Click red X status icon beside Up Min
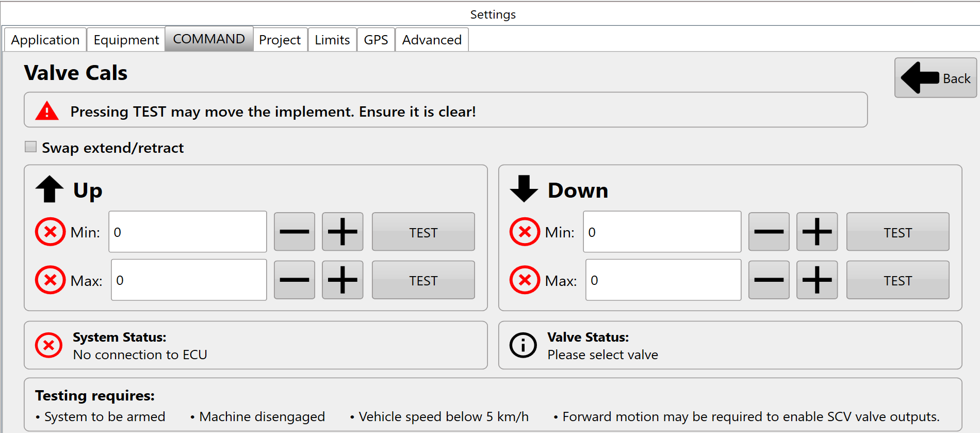 point(50,232)
